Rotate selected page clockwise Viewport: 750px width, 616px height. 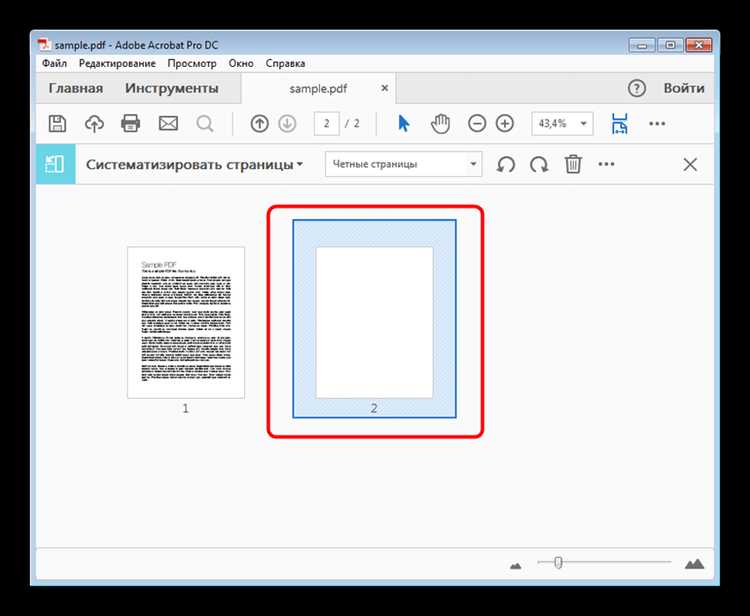pyautogui.click(x=539, y=165)
